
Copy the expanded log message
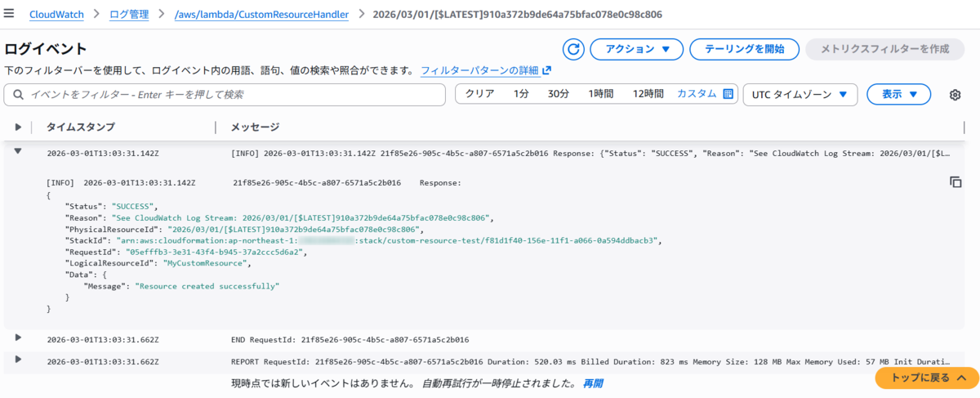(x=955, y=182)
